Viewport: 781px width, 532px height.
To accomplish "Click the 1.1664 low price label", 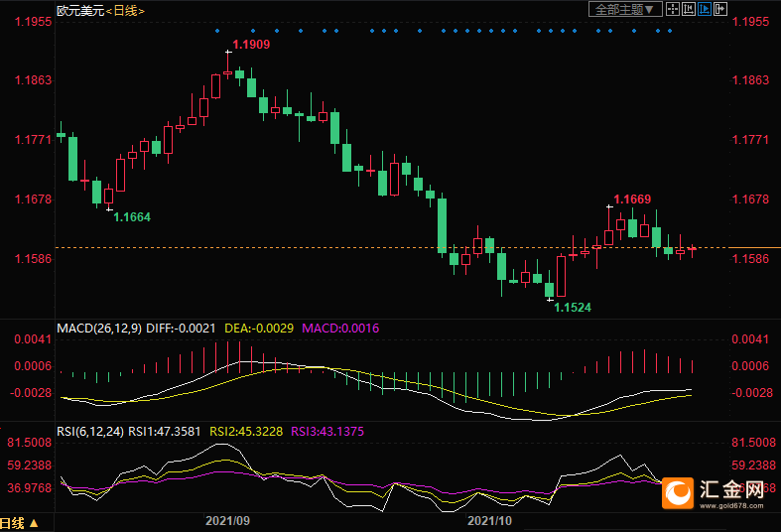I will click(x=132, y=217).
